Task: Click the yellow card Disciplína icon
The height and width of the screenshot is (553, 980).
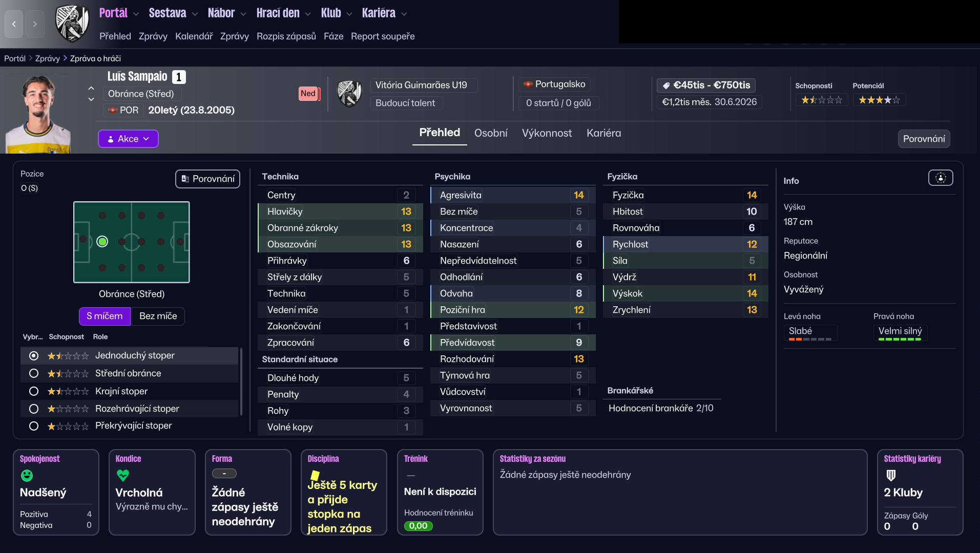Action: coord(315,475)
